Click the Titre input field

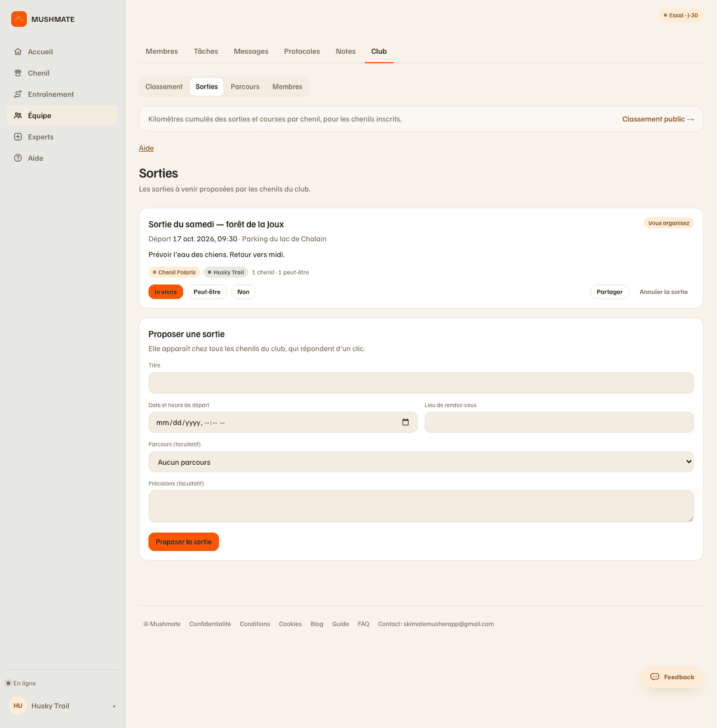click(421, 383)
